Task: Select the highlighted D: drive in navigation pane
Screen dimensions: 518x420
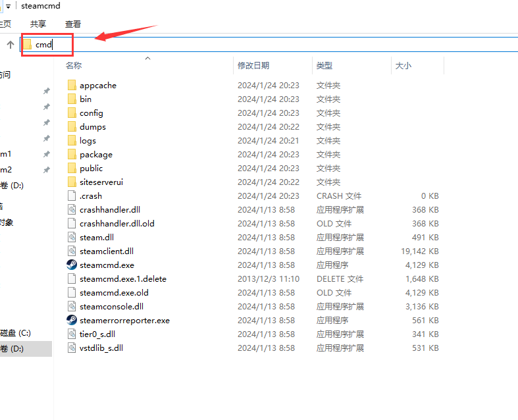Action: coord(26,349)
